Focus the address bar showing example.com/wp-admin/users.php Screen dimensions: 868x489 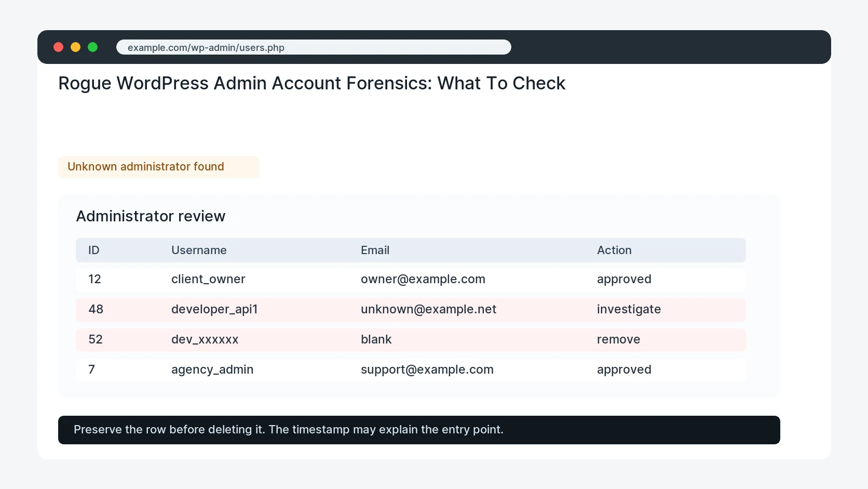[314, 47]
